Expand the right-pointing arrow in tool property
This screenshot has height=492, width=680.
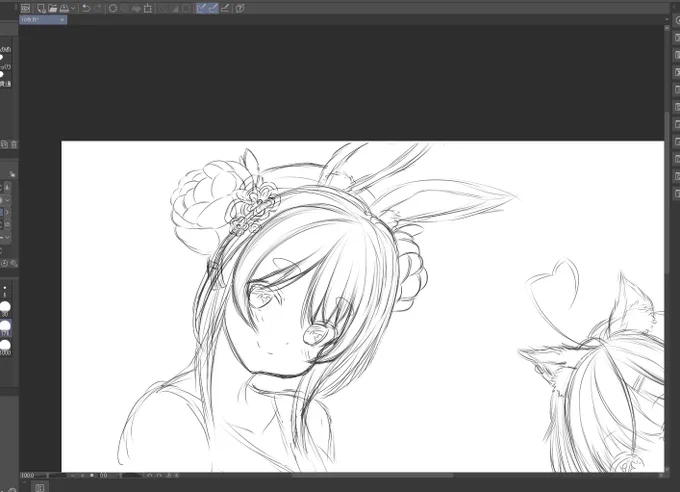tap(7, 212)
